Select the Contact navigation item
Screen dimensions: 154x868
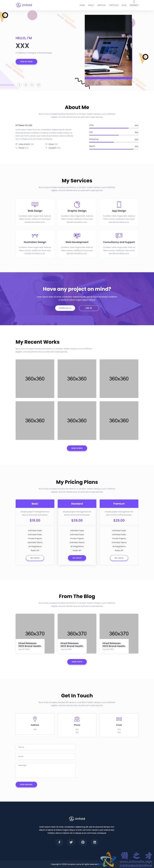click(134, 5)
